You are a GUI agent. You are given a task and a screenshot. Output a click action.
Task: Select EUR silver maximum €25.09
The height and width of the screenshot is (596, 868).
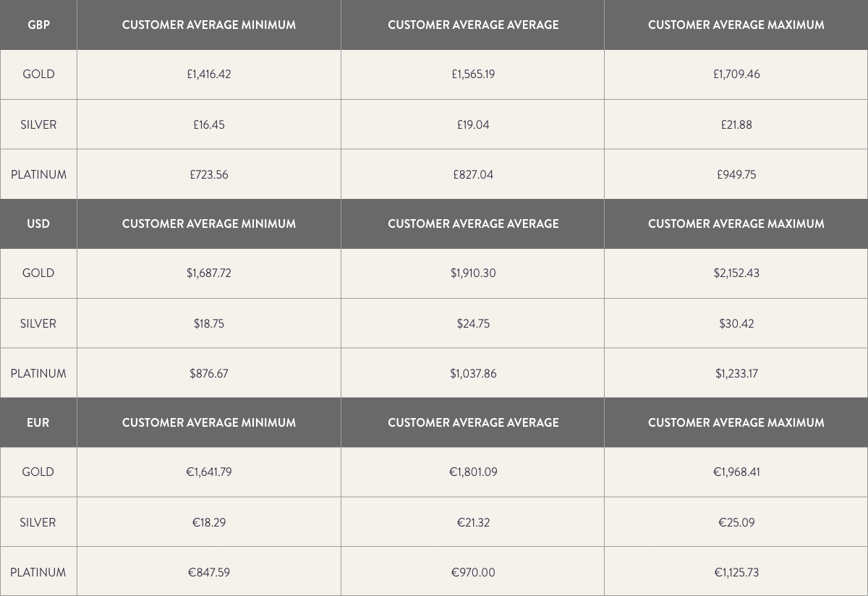[736, 522]
